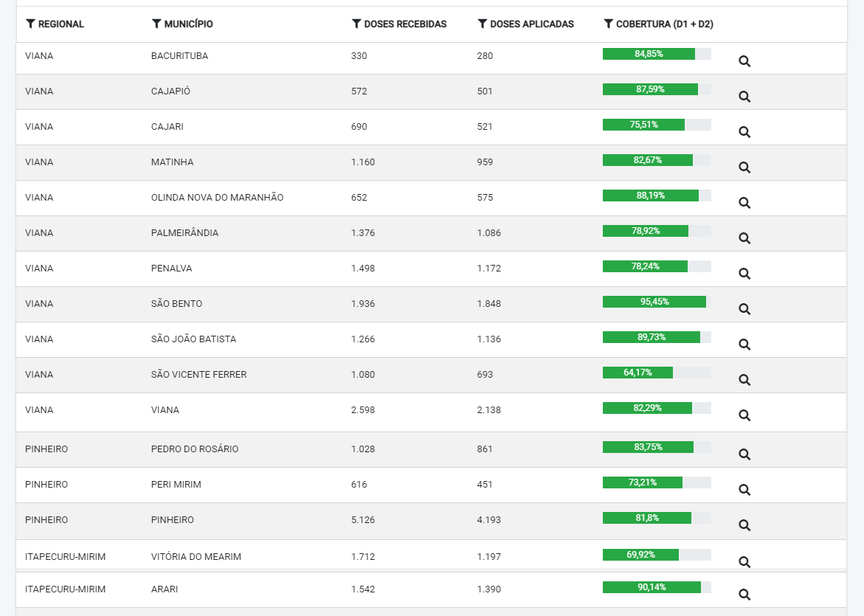Image resolution: width=864 pixels, height=616 pixels.
Task: Open details magnifier for Pinheiro municipality
Action: (744, 525)
